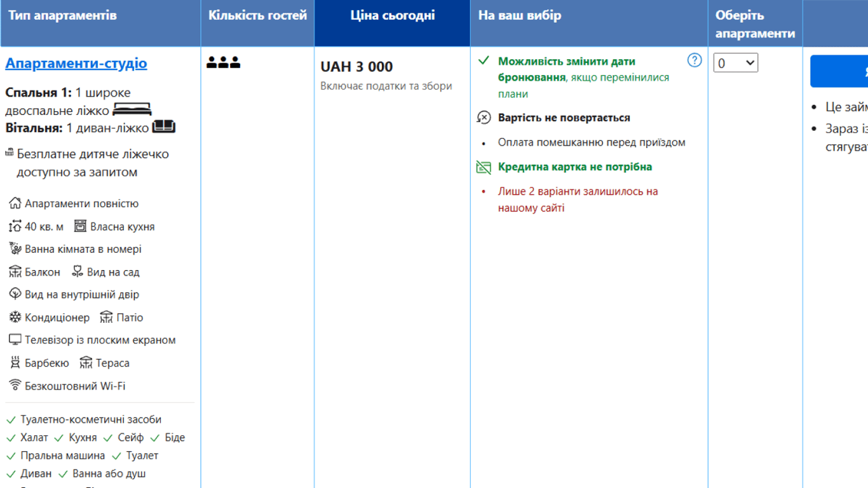Open the apartment quantity dropdown
The image size is (868, 488).
735,63
